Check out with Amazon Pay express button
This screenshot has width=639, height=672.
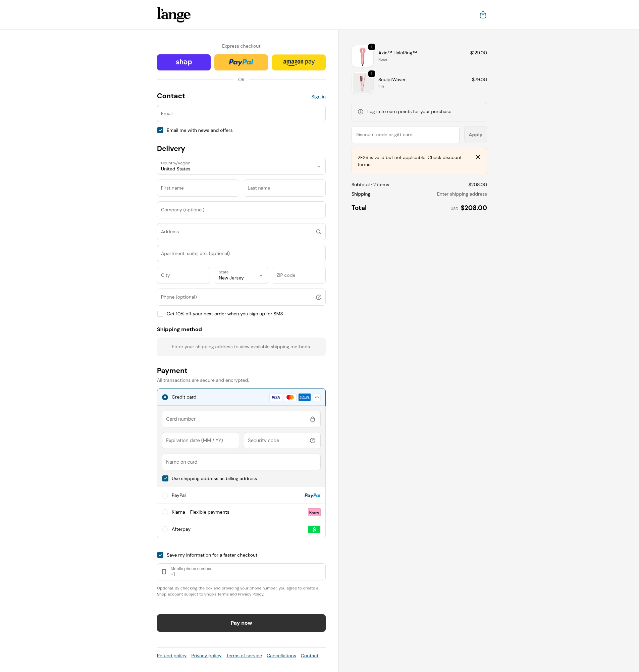pyautogui.click(x=299, y=62)
